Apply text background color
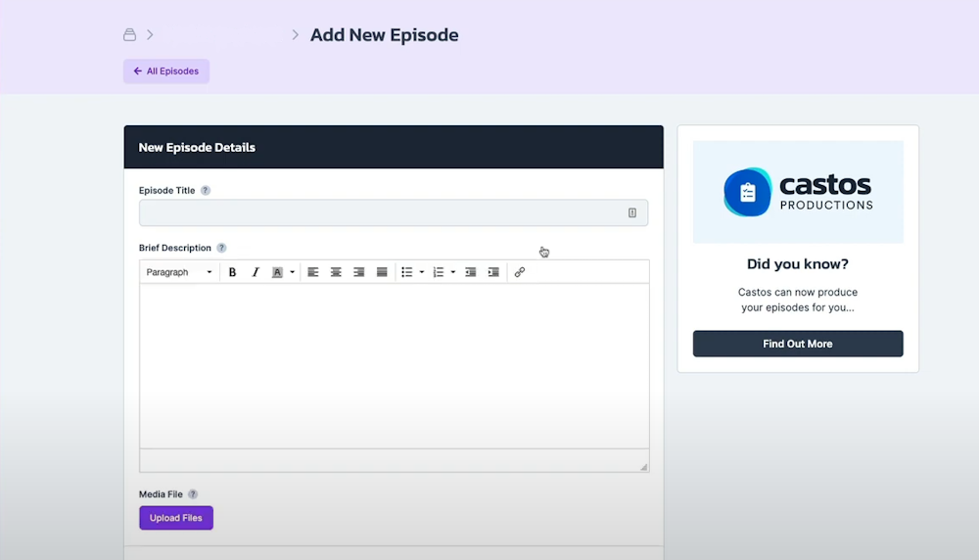Image resolution: width=979 pixels, height=560 pixels. click(x=277, y=272)
